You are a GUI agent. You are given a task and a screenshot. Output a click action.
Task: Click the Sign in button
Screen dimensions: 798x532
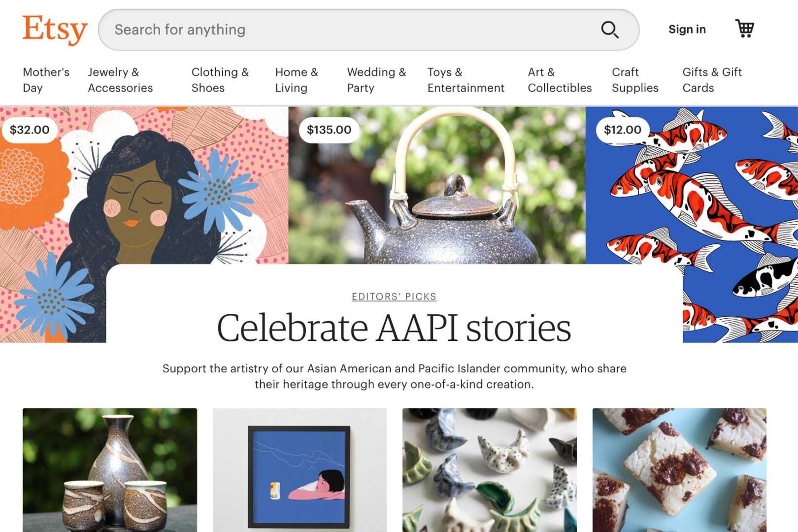coord(687,30)
